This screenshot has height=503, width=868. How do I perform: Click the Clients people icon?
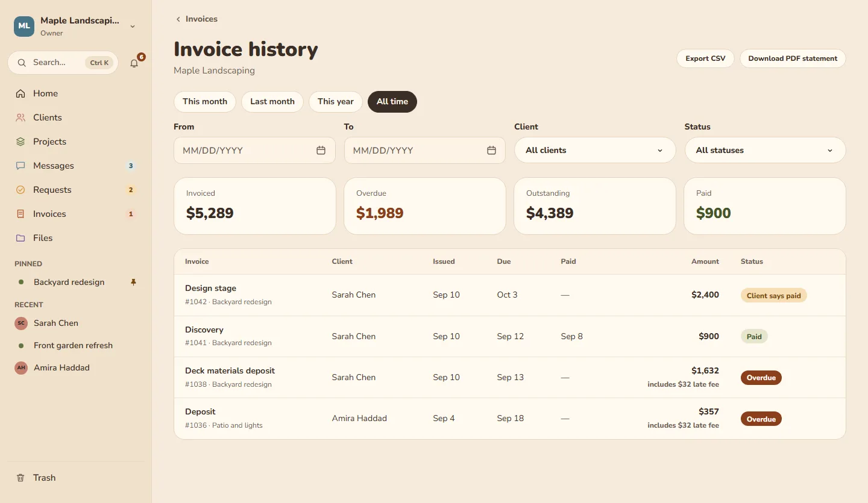(20, 117)
